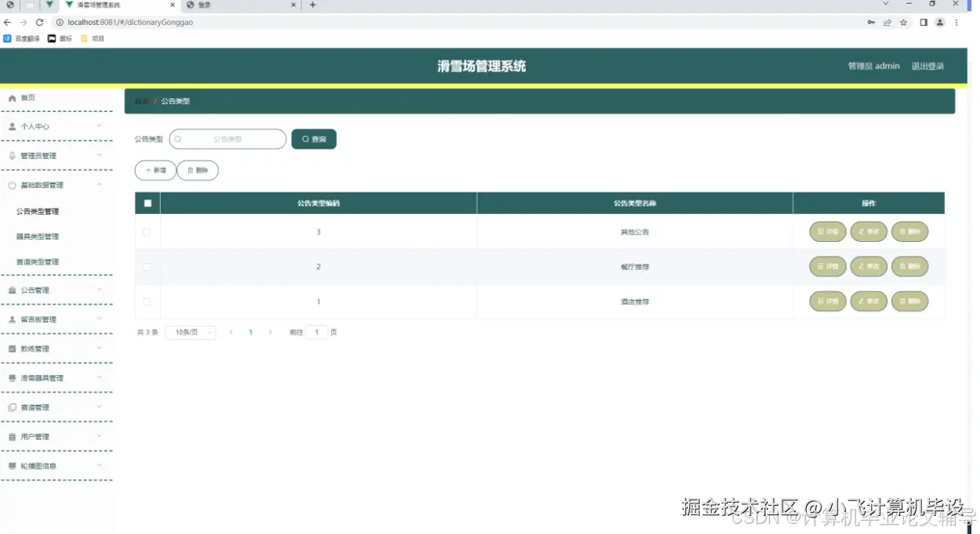Expand 用户管理 using its chevron
The width and height of the screenshot is (980, 534).
[x=99, y=436]
